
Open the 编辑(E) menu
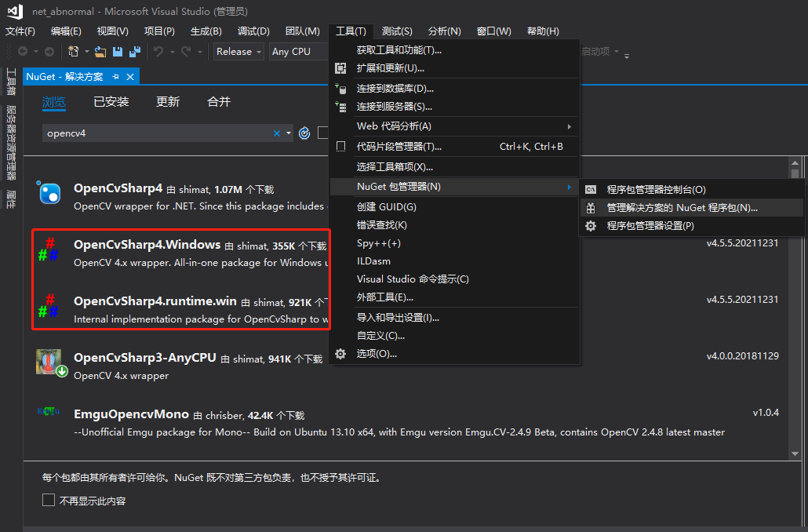[x=66, y=31]
